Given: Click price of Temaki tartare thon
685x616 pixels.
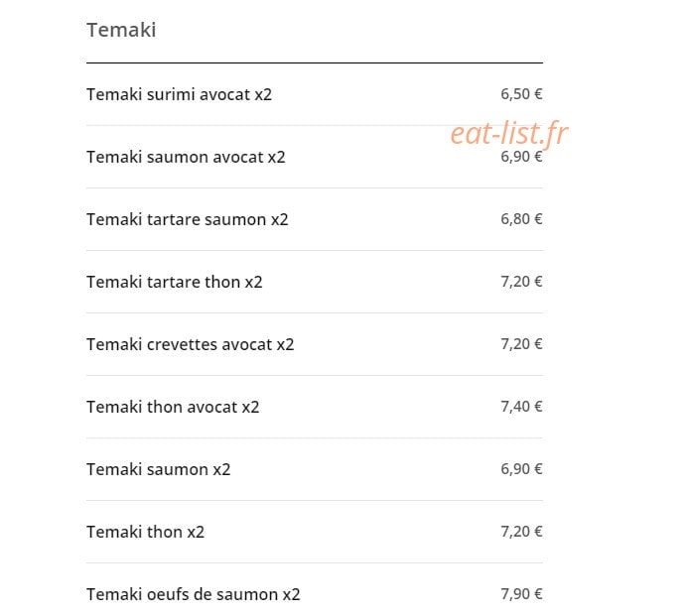Looking at the screenshot, I should click(x=521, y=281).
